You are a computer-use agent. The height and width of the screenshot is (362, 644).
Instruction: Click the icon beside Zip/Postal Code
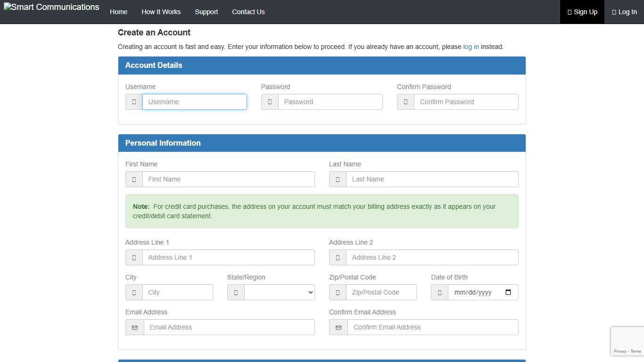(x=337, y=292)
